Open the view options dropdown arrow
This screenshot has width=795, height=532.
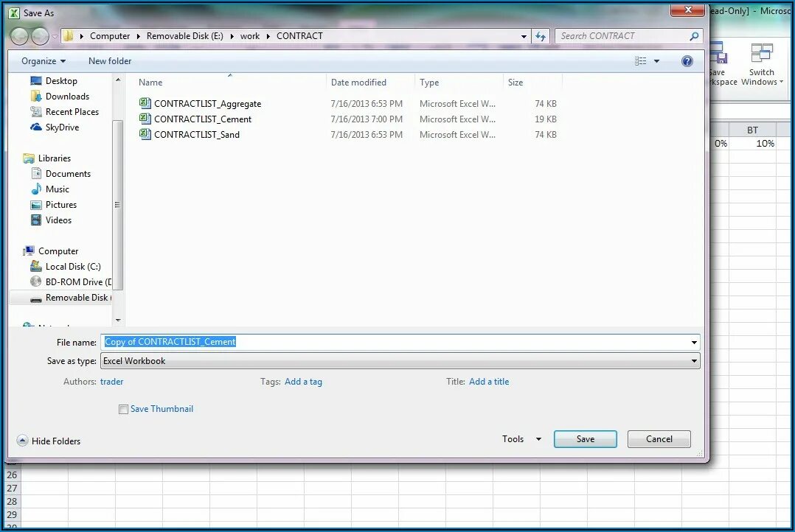coord(656,61)
